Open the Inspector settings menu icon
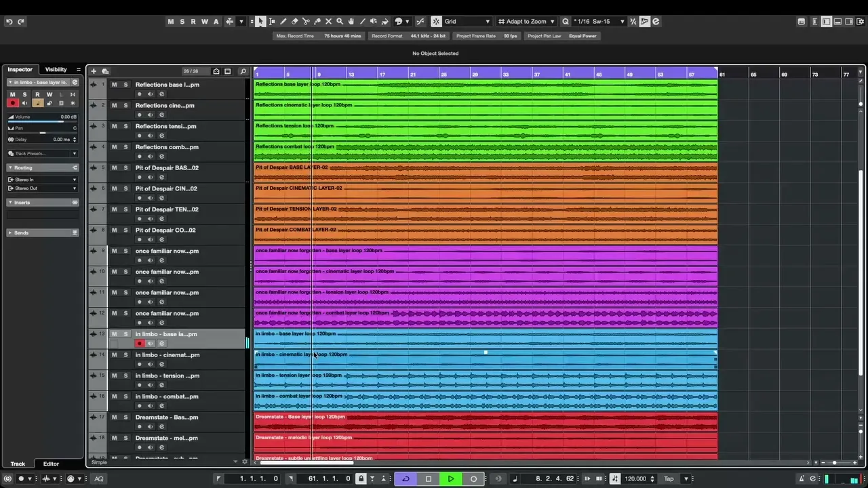Image resolution: width=868 pixels, height=488 pixels. [78, 69]
